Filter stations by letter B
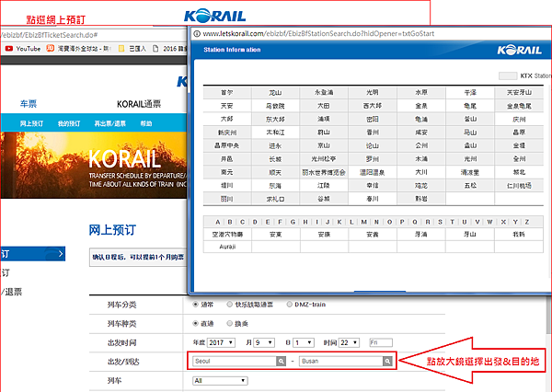This screenshot has height=392, width=552. [230, 222]
